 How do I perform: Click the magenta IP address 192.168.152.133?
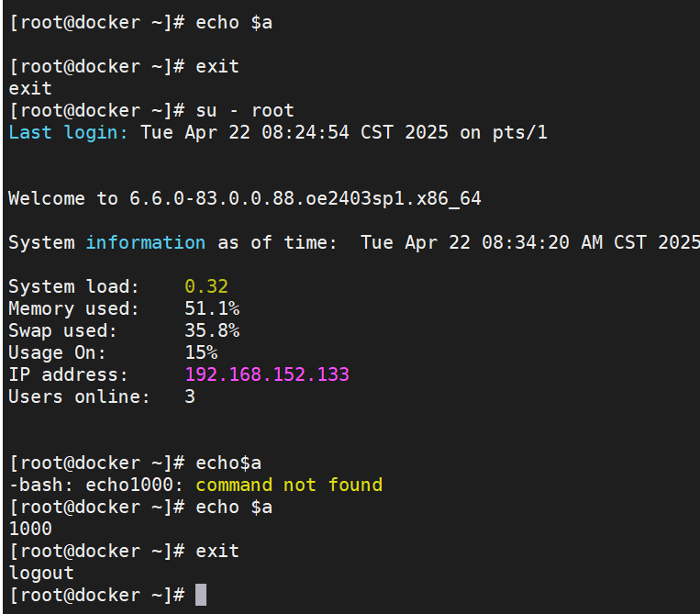coord(267,374)
